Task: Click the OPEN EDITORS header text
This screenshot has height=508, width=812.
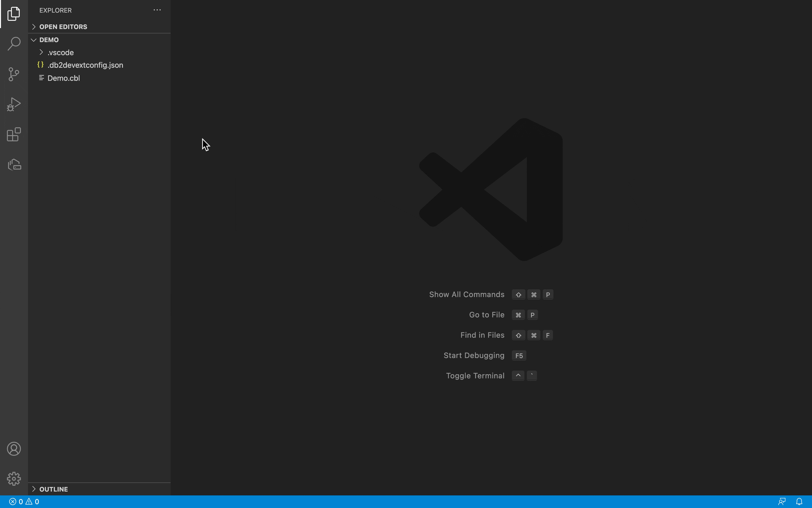Action: pos(63,27)
